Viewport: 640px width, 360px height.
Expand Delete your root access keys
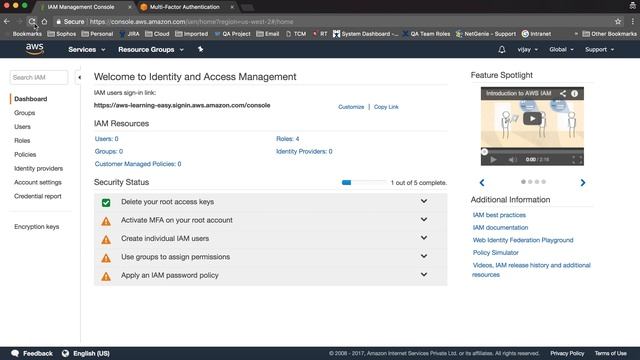click(x=424, y=201)
